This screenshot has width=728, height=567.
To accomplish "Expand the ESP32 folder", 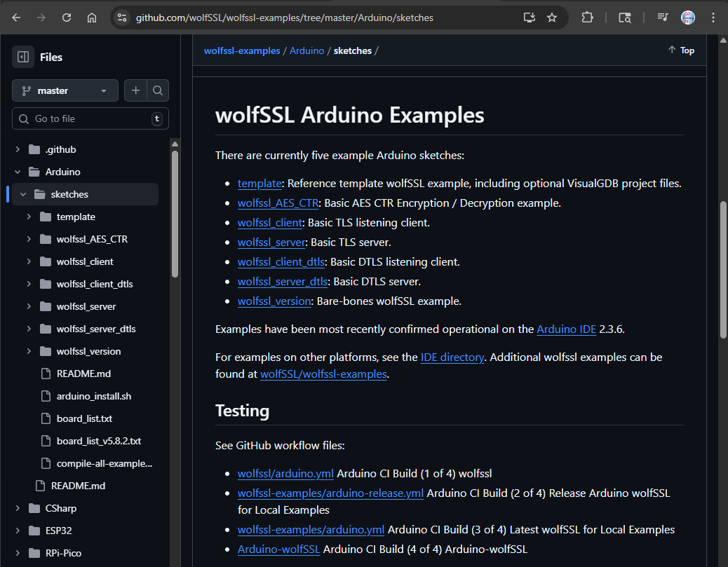I will click(x=18, y=531).
